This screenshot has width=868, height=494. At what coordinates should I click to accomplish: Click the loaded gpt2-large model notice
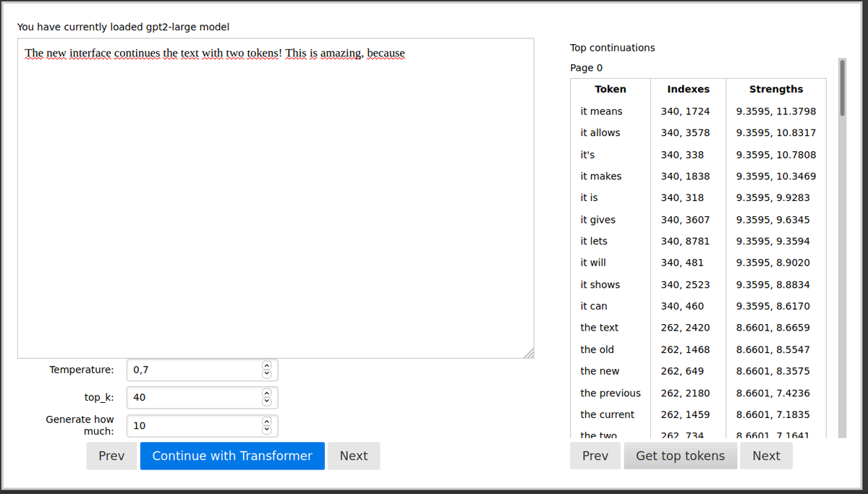click(x=124, y=27)
